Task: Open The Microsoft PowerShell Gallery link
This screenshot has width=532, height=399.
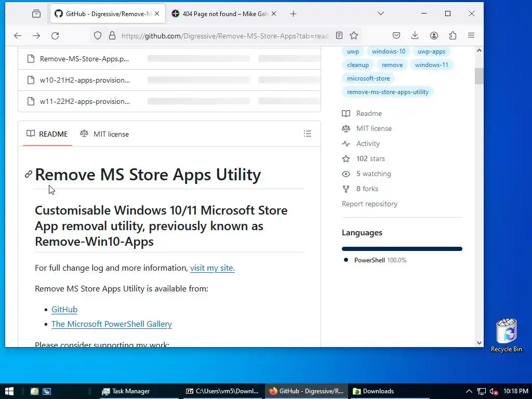Action: coord(112,324)
